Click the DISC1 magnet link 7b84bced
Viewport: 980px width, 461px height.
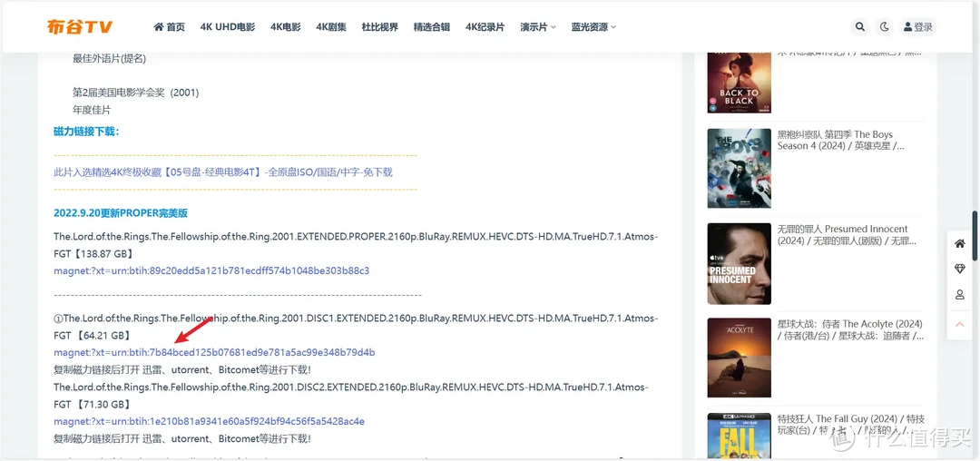[214, 352]
